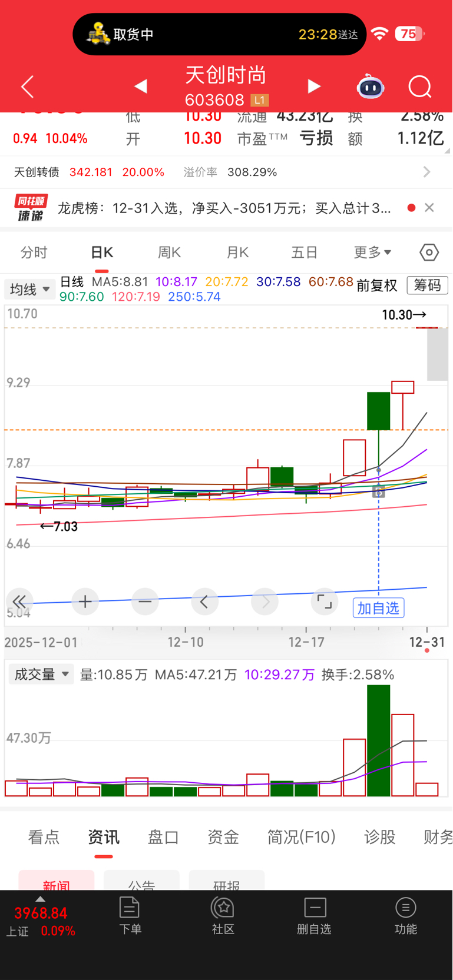The height and width of the screenshot is (980, 453).
Task: Open the 诊股 section tab
Action: coord(380,837)
